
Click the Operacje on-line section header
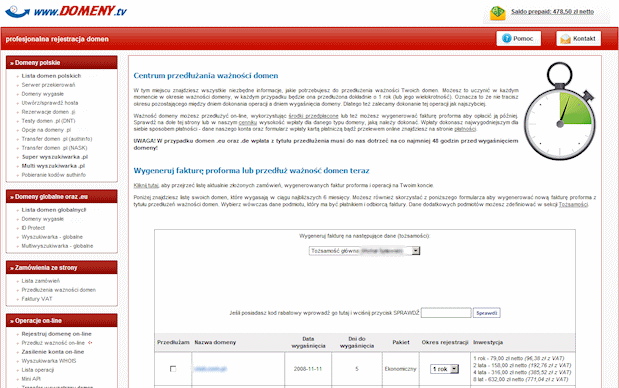coord(62,321)
